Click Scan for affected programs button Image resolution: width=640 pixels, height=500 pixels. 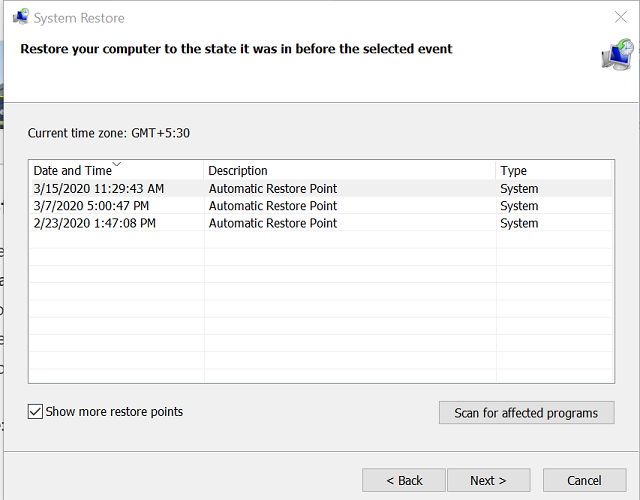point(526,413)
